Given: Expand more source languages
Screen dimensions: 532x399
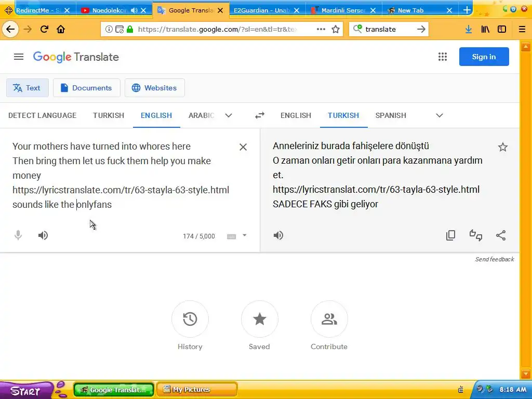Looking at the screenshot, I should [229, 116].
